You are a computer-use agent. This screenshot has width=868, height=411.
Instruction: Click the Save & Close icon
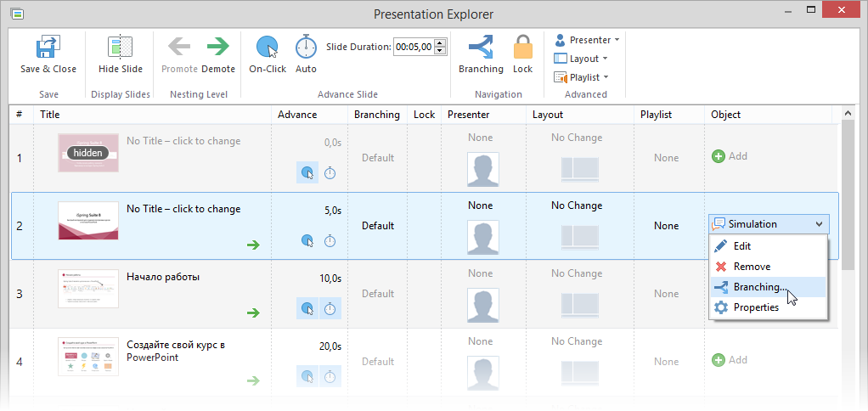[48, 48]
